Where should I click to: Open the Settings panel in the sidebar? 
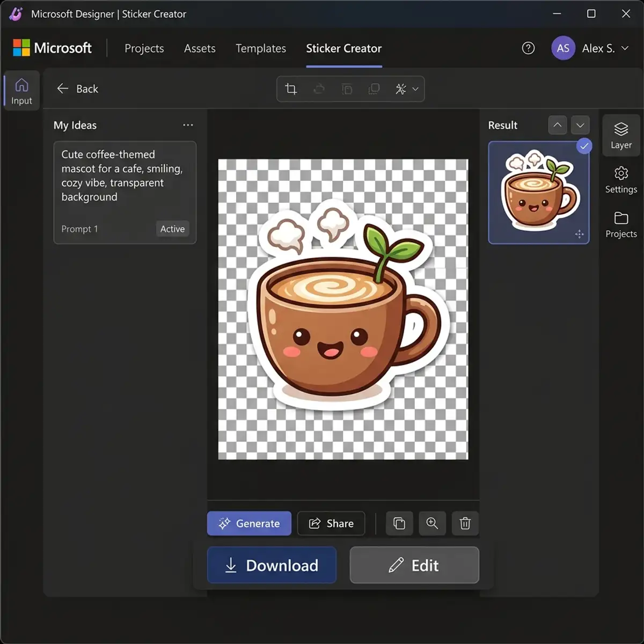[x=621, y=180]
